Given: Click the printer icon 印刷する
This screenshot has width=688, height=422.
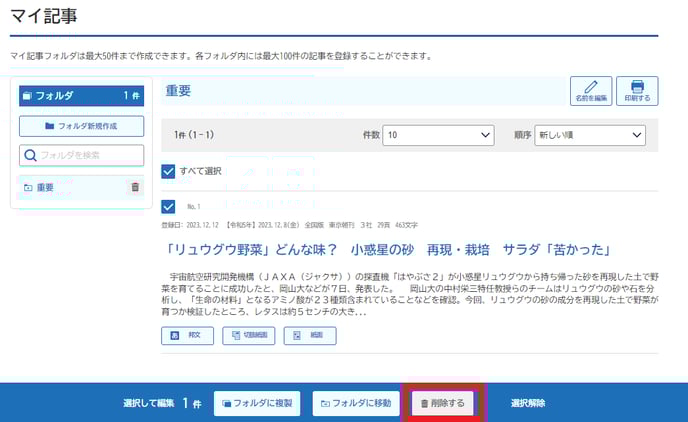Looking at the screenshot, I should pos(637,90).
